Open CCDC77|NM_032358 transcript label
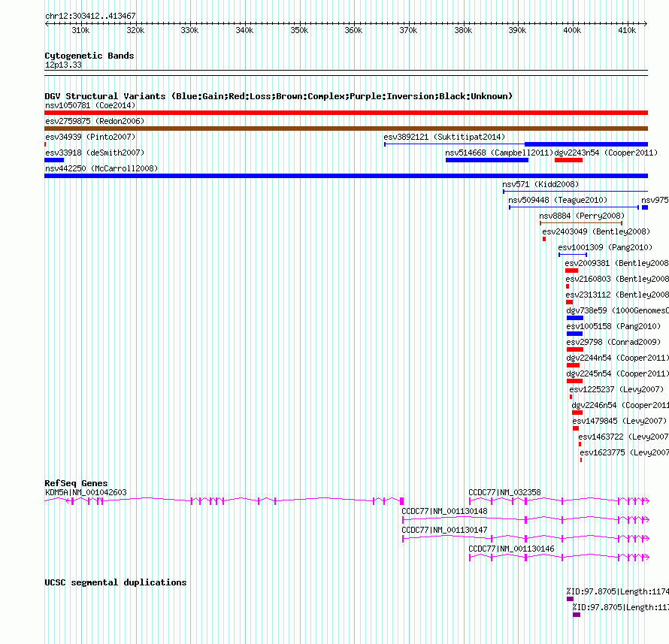669x644 pixels. coord(504,492)
